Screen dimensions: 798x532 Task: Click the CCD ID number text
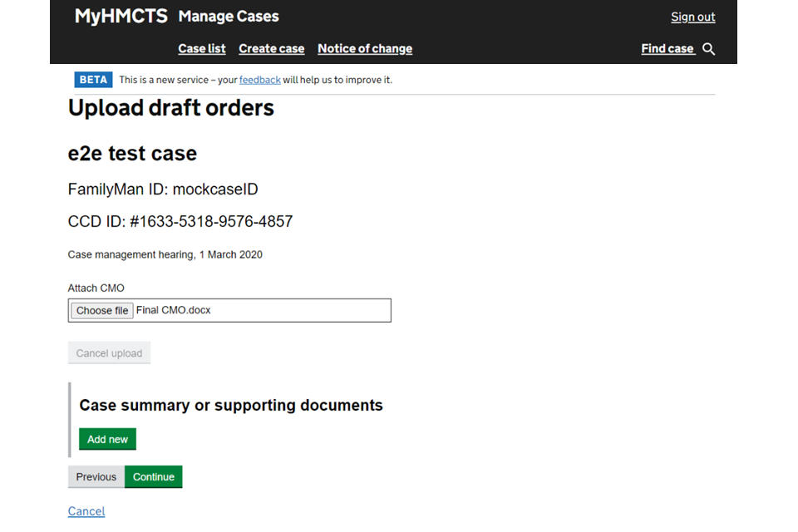180,222
